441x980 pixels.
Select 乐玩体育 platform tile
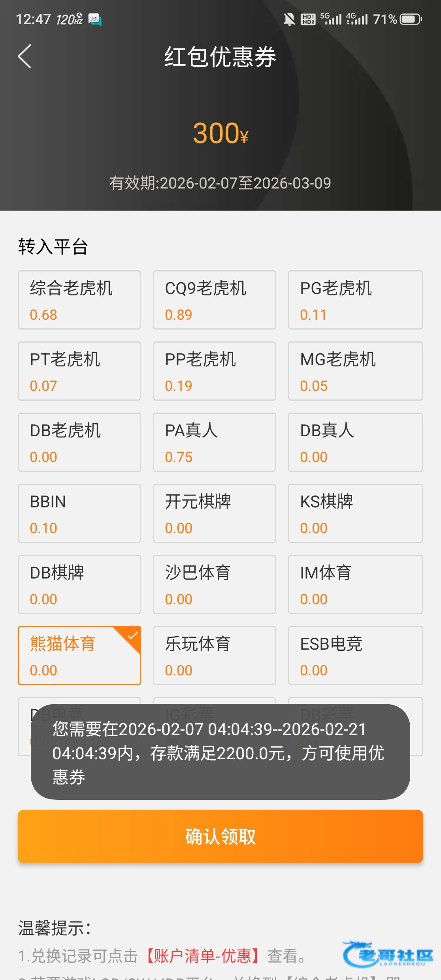[x=215, y=656]
